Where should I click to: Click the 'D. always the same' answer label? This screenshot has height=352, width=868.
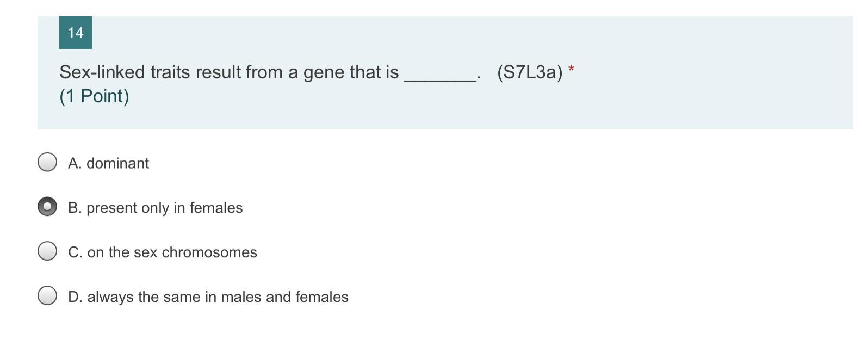(208, 297)
